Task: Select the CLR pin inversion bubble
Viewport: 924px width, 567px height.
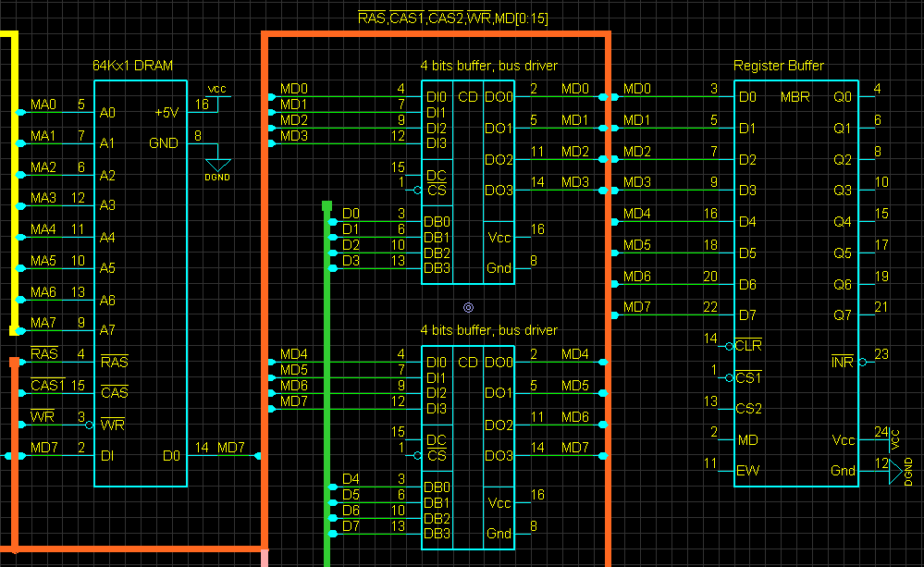Action: click(x=730, y=347)
